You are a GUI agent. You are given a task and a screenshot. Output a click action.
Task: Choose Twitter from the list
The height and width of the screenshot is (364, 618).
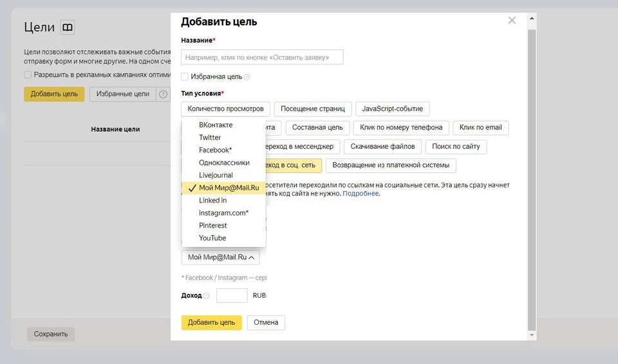pos(223,138)
